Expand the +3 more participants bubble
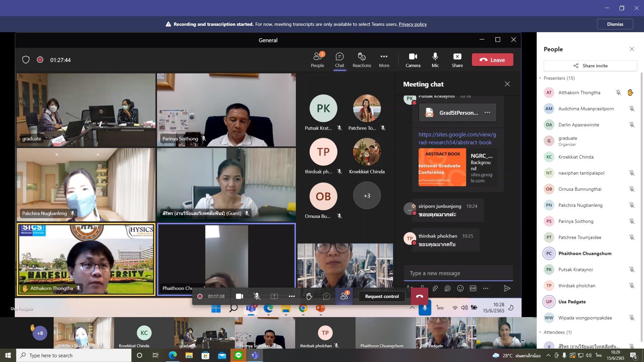Screen dimensions: 644x362 pos(367,195)
